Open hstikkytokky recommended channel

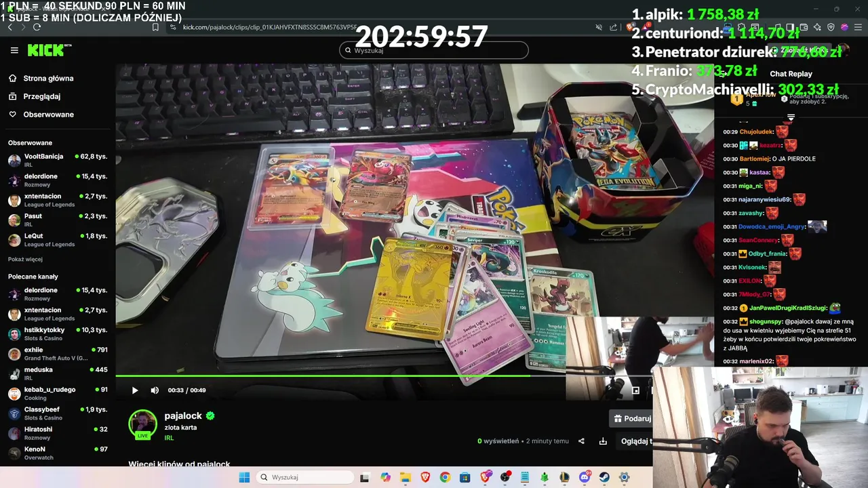point(58,333)
